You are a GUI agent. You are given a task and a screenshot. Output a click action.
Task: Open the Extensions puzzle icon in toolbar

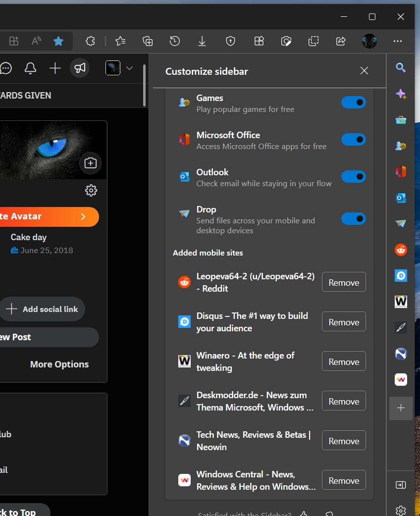coord(90,41)
